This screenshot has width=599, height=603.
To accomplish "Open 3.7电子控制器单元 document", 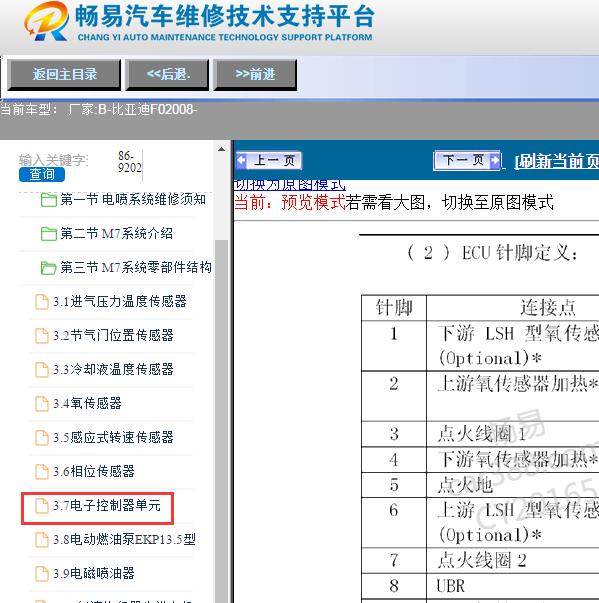I will (x=106, y=505).
